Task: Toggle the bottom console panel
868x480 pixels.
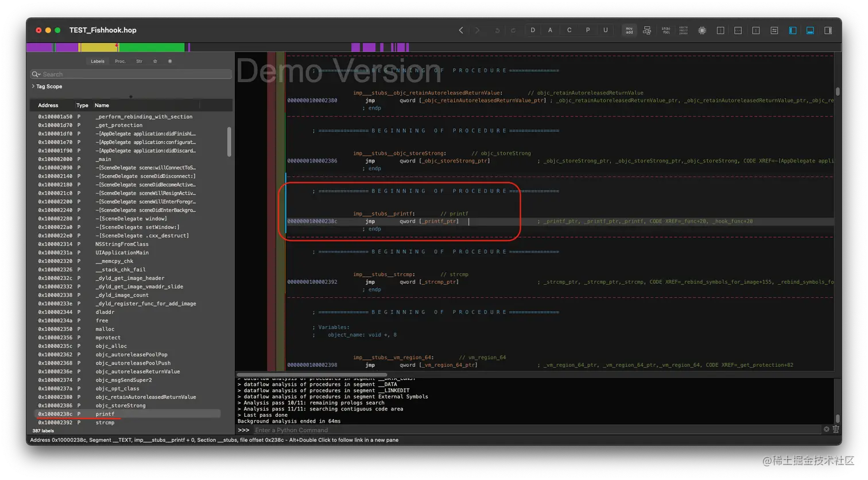Action: [x=811, y=30]
